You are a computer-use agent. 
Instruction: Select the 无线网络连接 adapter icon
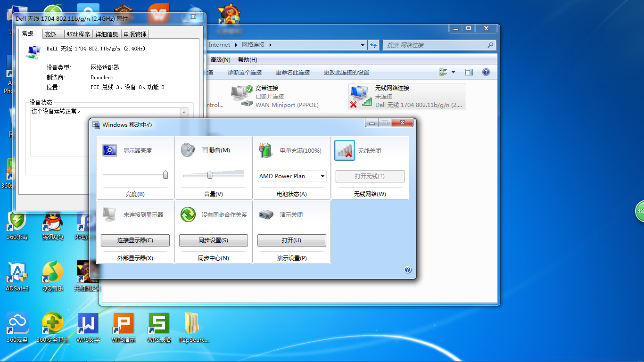pos(361,96)
